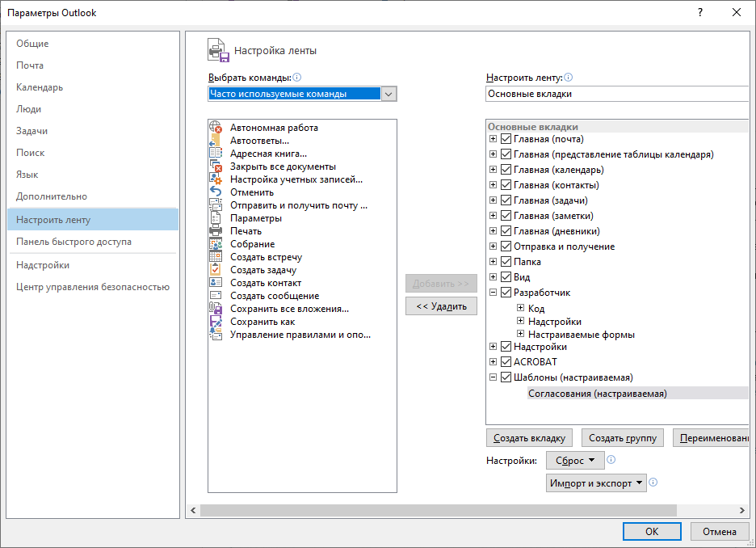Image resolution: width=756 pixels, height=548 pixels.
Task: Disable the Разработчик tab checkbox
Action: tap(506, 293)
